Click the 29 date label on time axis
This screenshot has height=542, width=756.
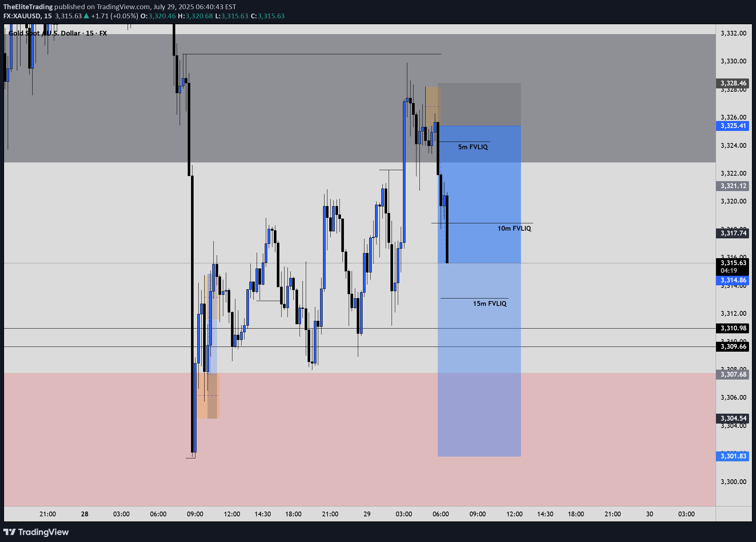(x=367, y=514)
